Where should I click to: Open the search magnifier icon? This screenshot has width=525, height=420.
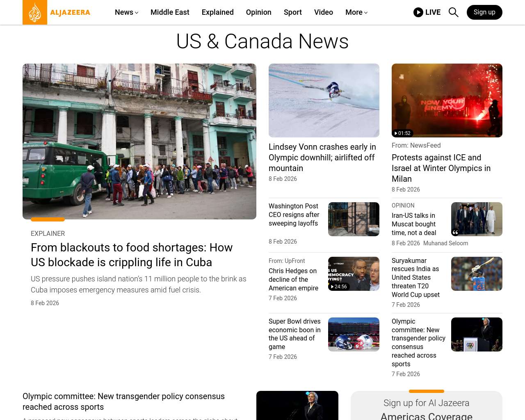coord(453,12)
